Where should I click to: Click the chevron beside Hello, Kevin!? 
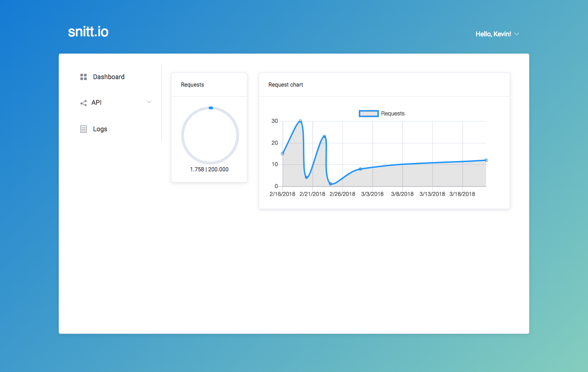(516, 34)
